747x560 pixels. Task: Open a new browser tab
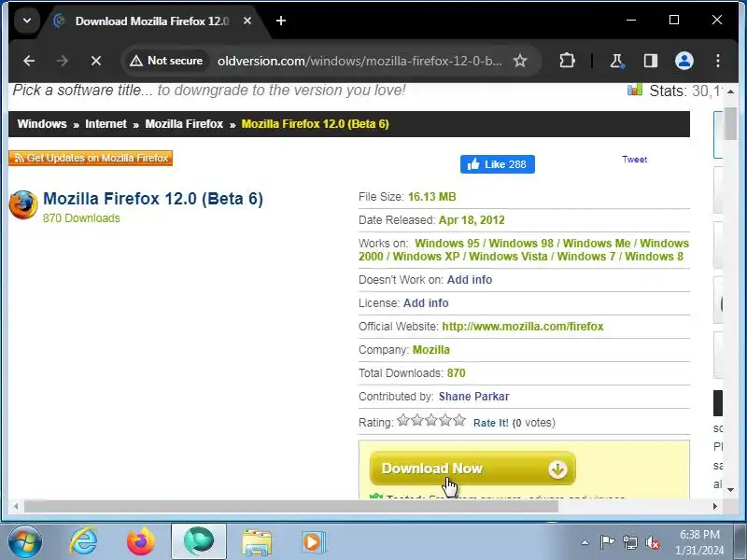[x=281, y=21]
